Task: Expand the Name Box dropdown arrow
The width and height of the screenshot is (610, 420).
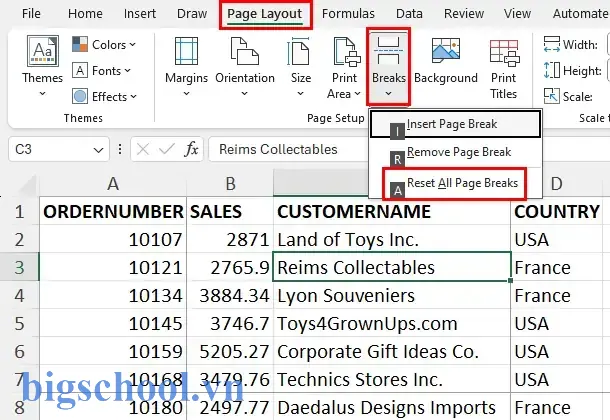Action: click(x=98, y=150)
